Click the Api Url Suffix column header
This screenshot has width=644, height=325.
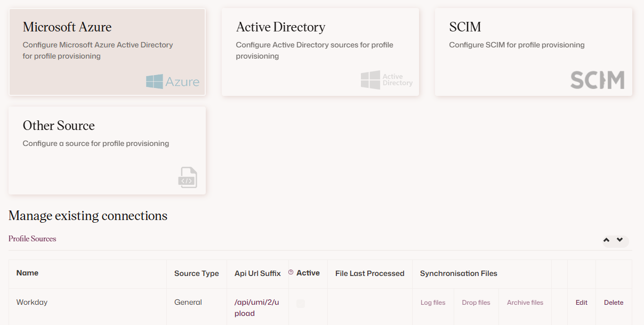pyautogui.click(x=257, y=273)
